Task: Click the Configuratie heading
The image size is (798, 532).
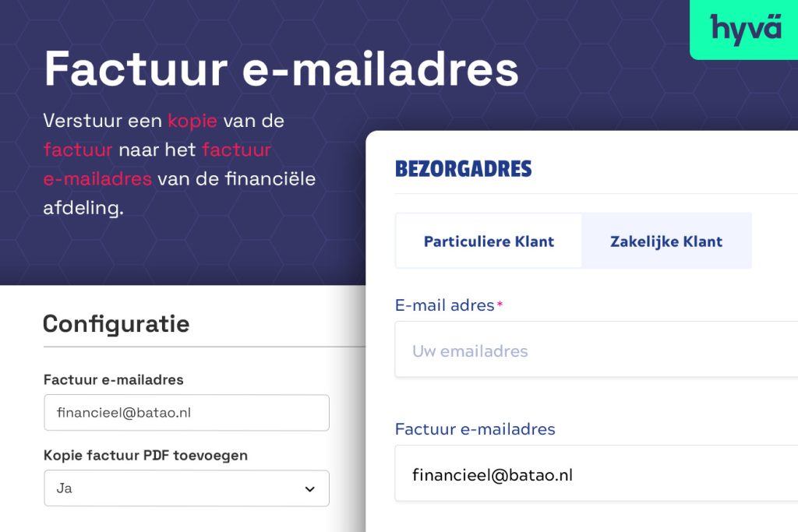Action: tap(116, 323)
